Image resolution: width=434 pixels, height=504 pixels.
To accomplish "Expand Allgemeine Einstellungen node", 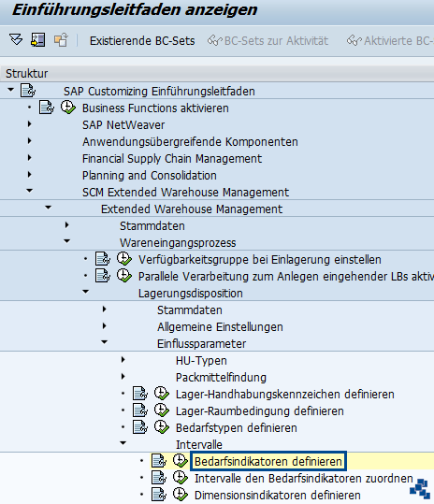I will tap(104, 326).
